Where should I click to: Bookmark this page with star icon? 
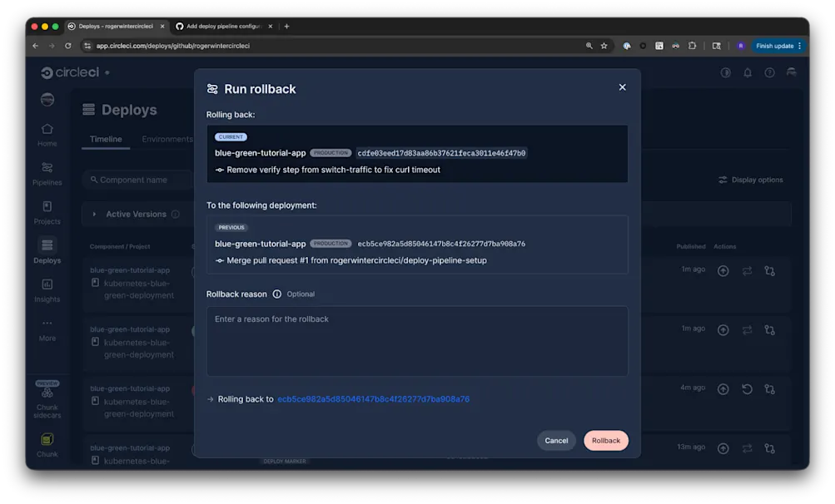point(604,46)
